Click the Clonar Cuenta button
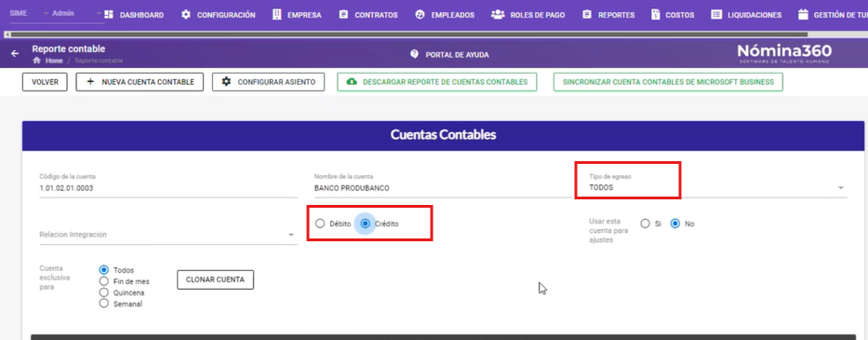 pos(215,279)
